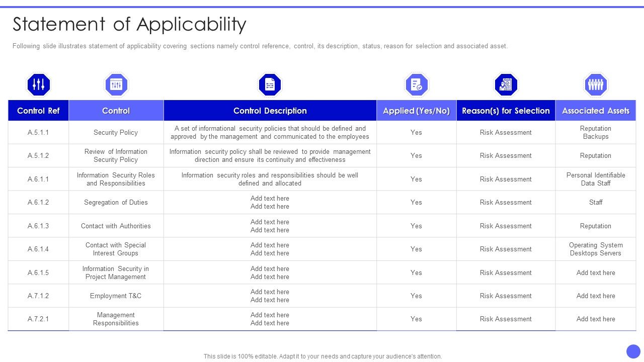Click 'Yes' in the A.7.1.2 row
This screenshot has height=362, width=644.
click(416, 296)
